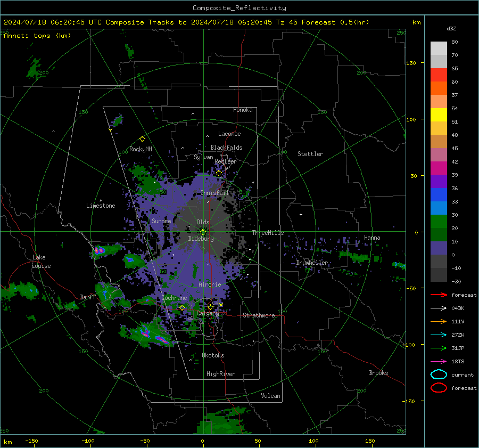Pick the orange 60-57 dBZ swatch

click(x=439, y=88)
